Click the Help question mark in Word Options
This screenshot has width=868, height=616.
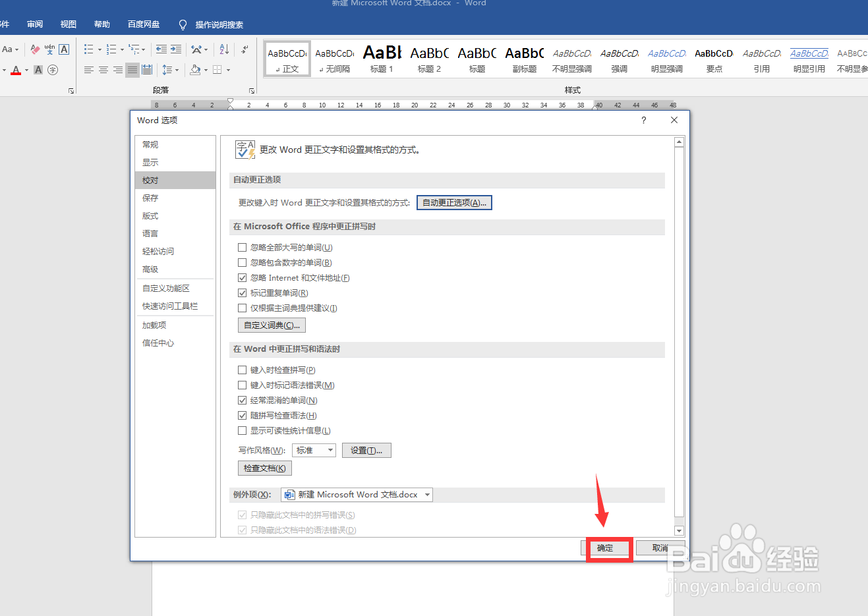644,120
